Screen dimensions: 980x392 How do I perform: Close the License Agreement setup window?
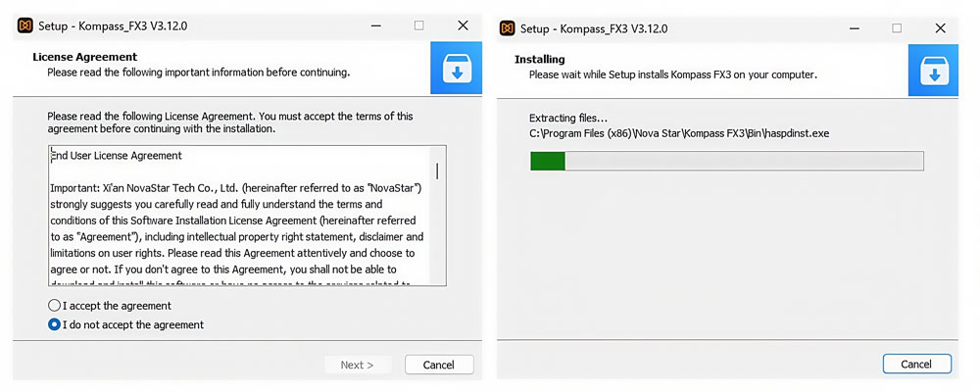463,25
